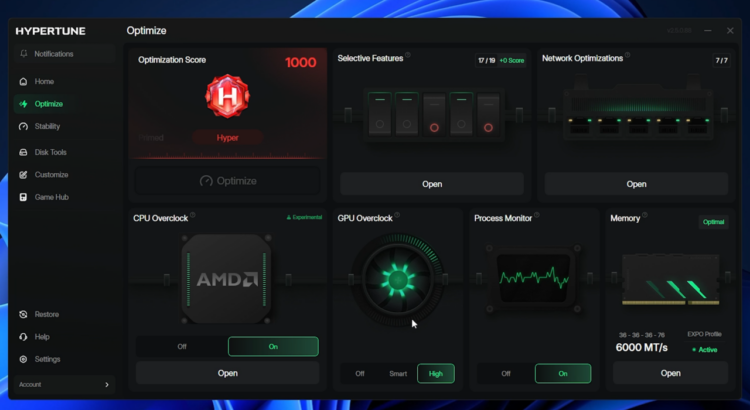Click the AMD CPU cooler graphic

227,279
